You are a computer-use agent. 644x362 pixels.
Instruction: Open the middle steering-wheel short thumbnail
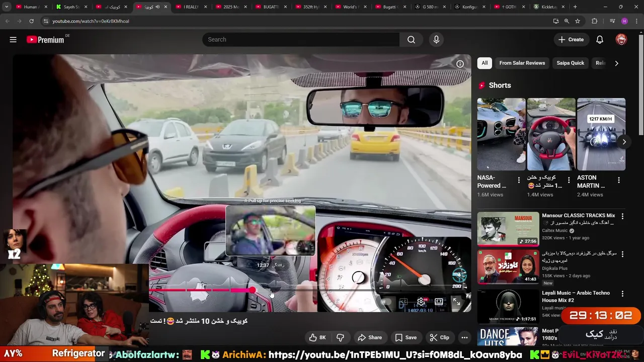click(551, 134)
